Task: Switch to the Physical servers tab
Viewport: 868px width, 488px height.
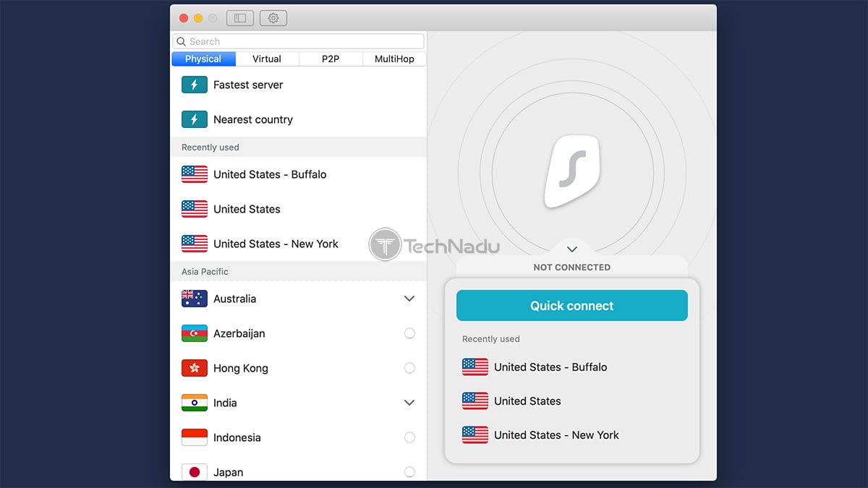Action: pos(203,59)
